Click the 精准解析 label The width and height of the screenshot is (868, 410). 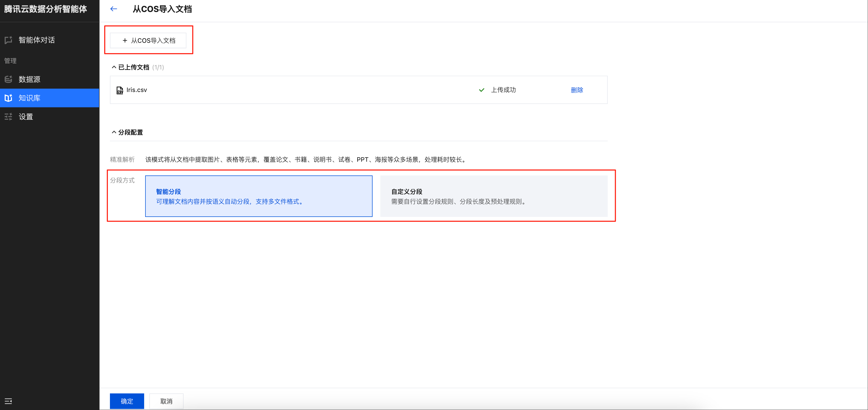tap(122, 160)
